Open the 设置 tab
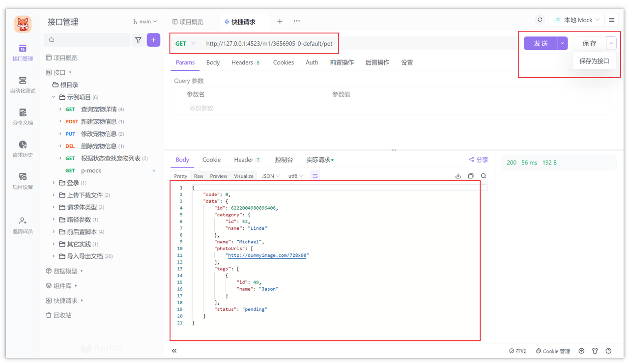629x364 pixels. click(x=407, y=62)
